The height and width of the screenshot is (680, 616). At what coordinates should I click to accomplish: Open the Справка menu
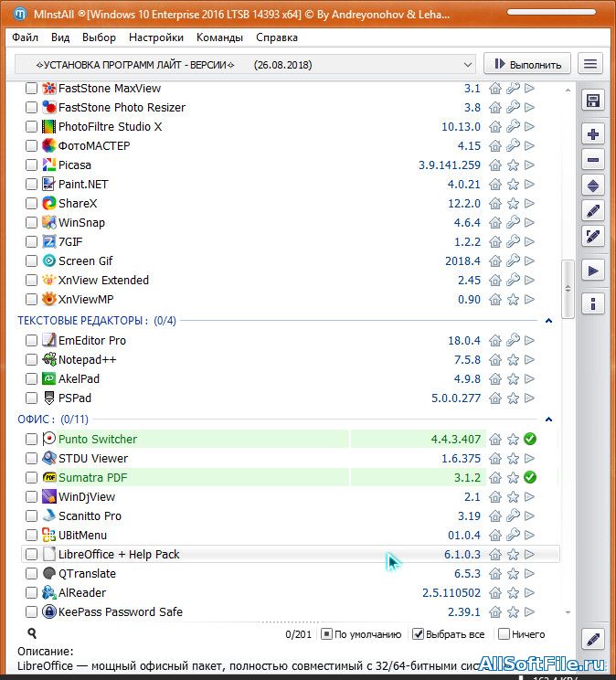[x=277, y=37]
